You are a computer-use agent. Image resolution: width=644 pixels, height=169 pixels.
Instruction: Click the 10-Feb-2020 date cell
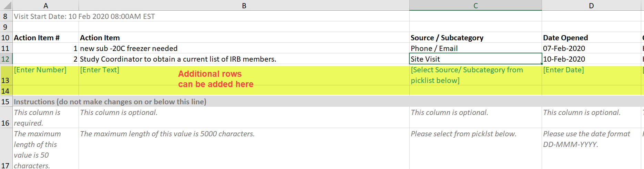point(591,59)
